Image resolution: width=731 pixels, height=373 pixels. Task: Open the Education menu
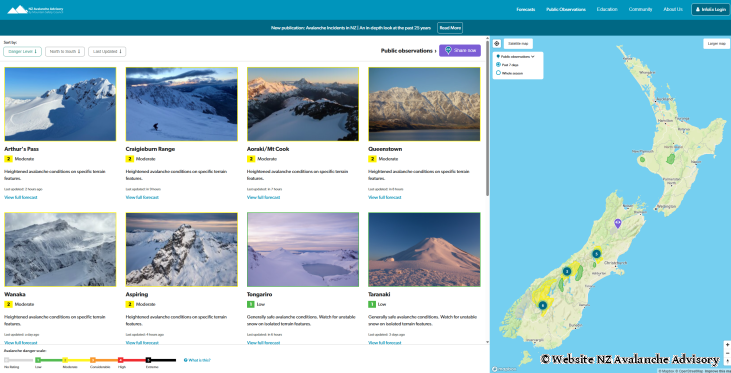click(x=607, y=9)
